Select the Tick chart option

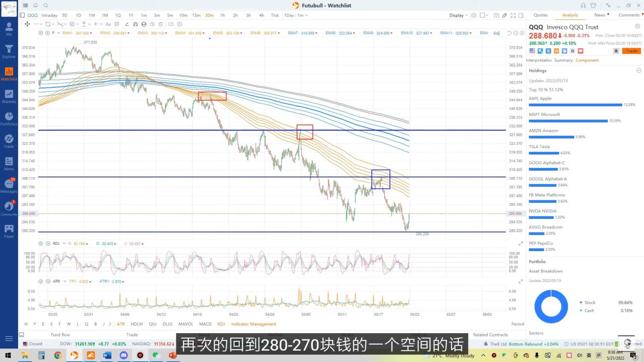275,15
